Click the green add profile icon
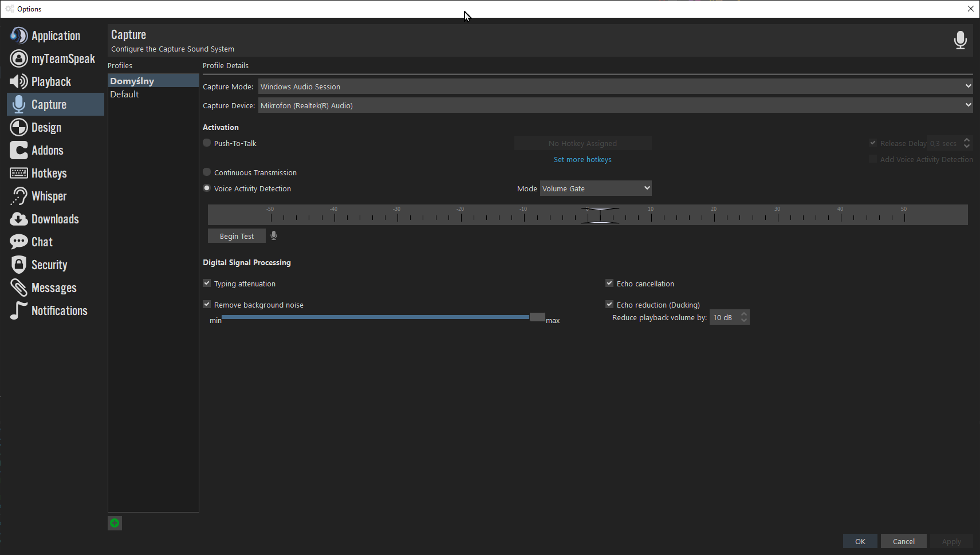This screenshot has width=980, height=555. click(x=115, y=523)
